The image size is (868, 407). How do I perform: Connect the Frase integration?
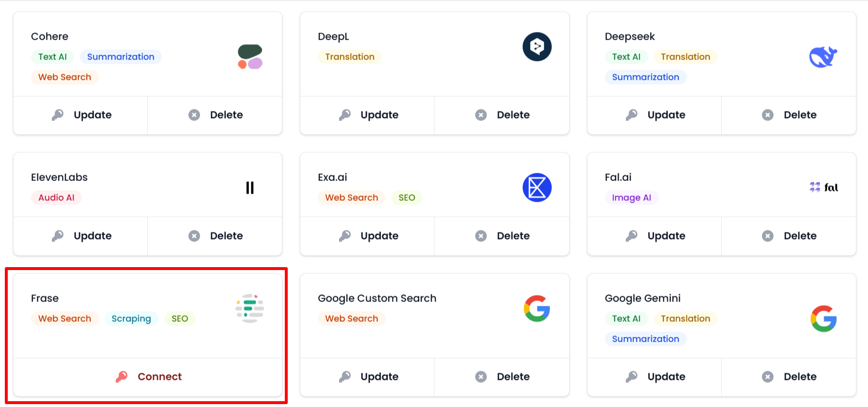pyautogui.click(x=148, y=377)
